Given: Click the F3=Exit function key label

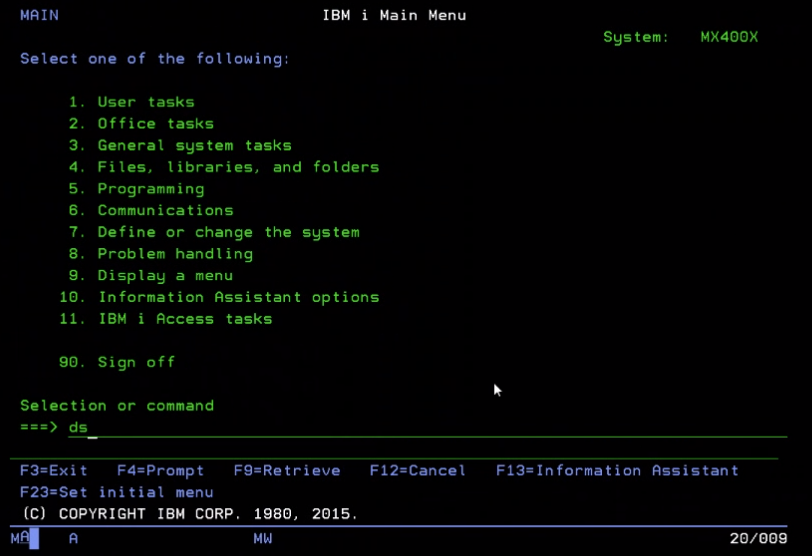Looking at the screenshot, I should (54, 471).
